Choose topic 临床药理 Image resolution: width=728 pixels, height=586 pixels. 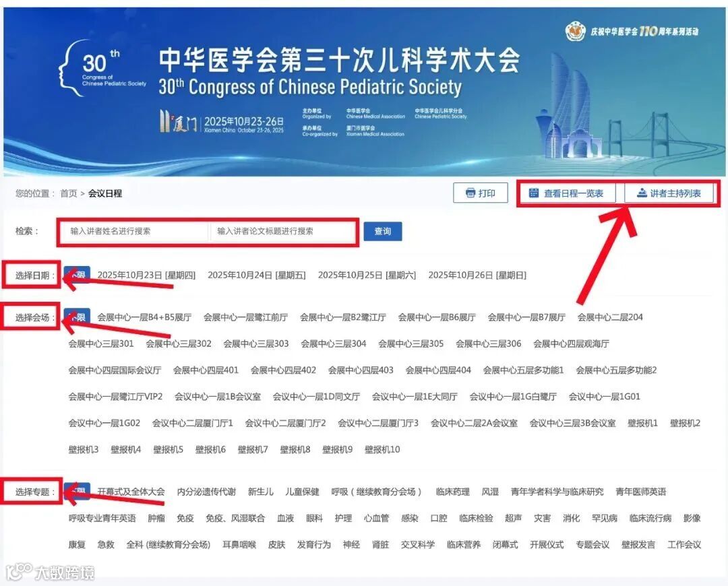point(453,492)
